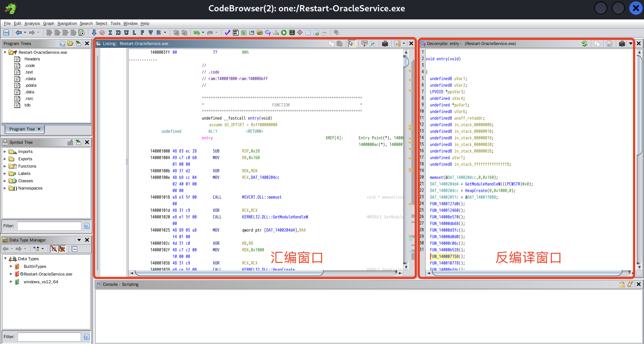Viewport: 644px width, 344px height.
Task: Expand the Imports folder in Symbol Tree
Action: pyautogui.click(x=5, y=152)
